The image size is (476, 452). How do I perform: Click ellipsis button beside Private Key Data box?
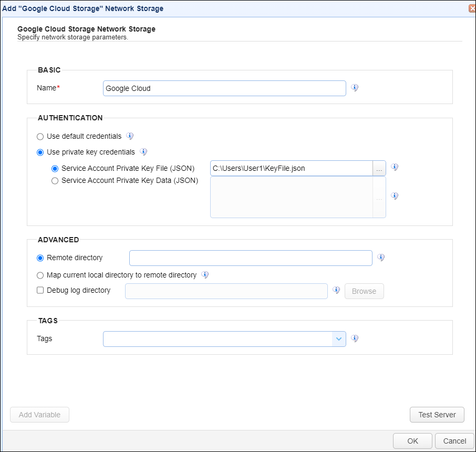[379, 197]
